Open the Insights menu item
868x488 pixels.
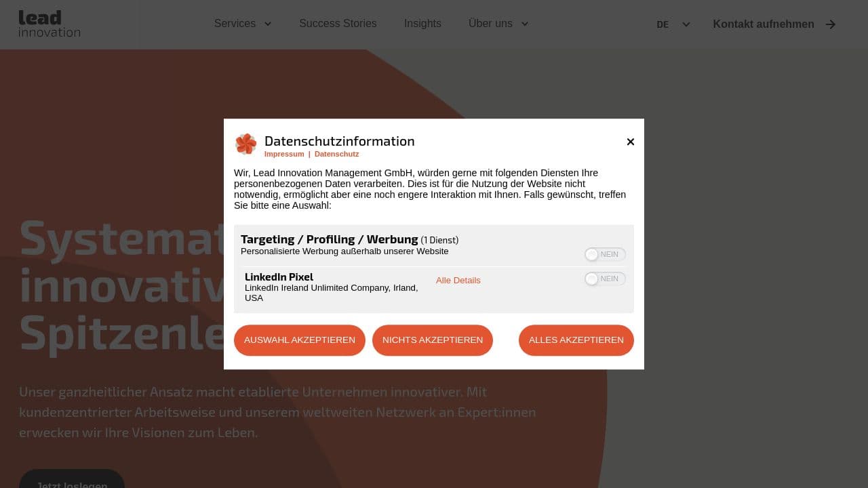pyautogui.click(x=422, y=24)
